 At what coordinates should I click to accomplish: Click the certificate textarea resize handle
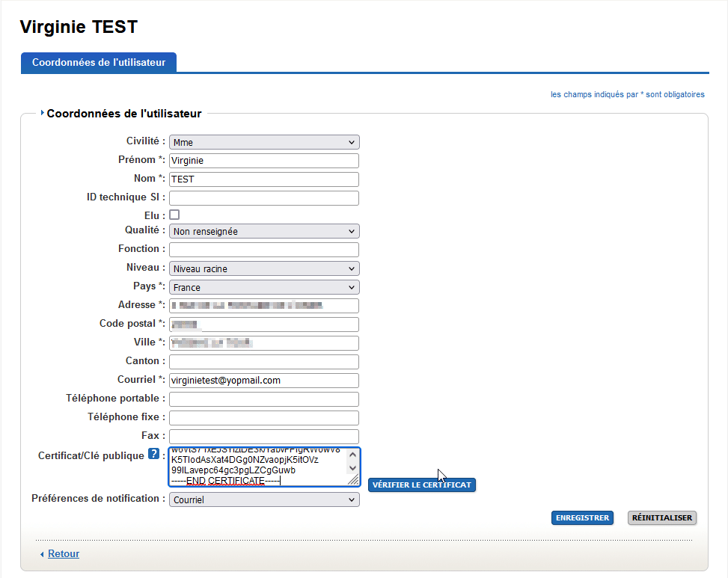(353, 482)
